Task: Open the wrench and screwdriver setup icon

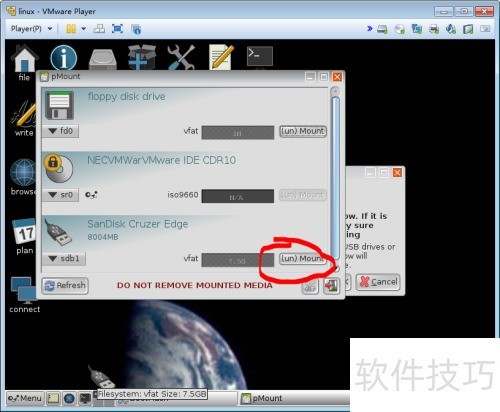Action: tap(181, 57)
